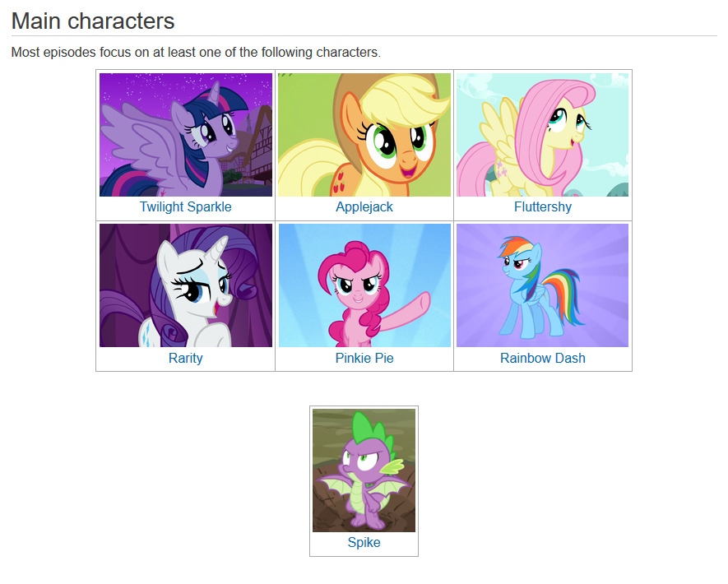This screenshot has width=728, height=584.
Task: Click the Main characters section heading
Action: 93,21
